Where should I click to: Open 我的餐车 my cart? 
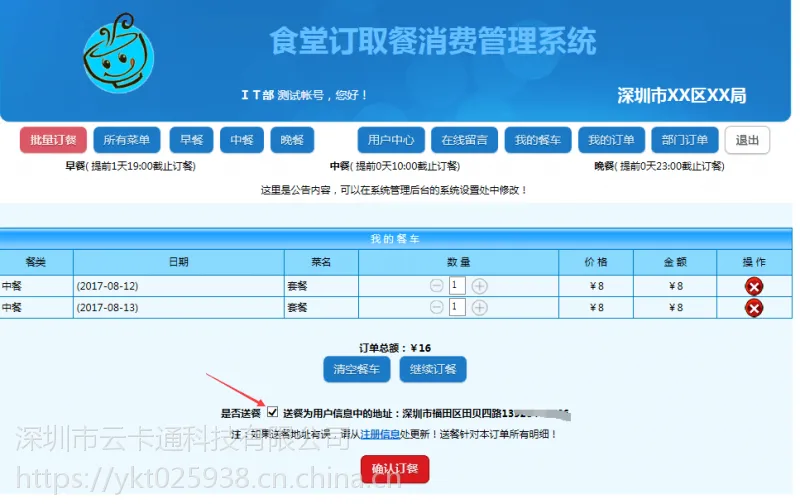(x=538, y=140)
